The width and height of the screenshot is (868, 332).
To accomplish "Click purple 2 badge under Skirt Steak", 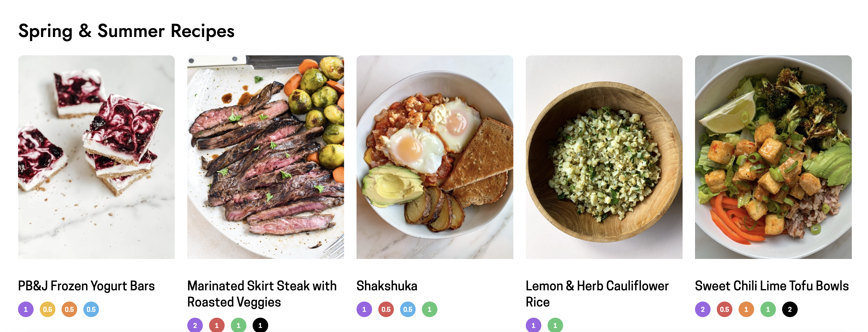I will coord(195,325).
